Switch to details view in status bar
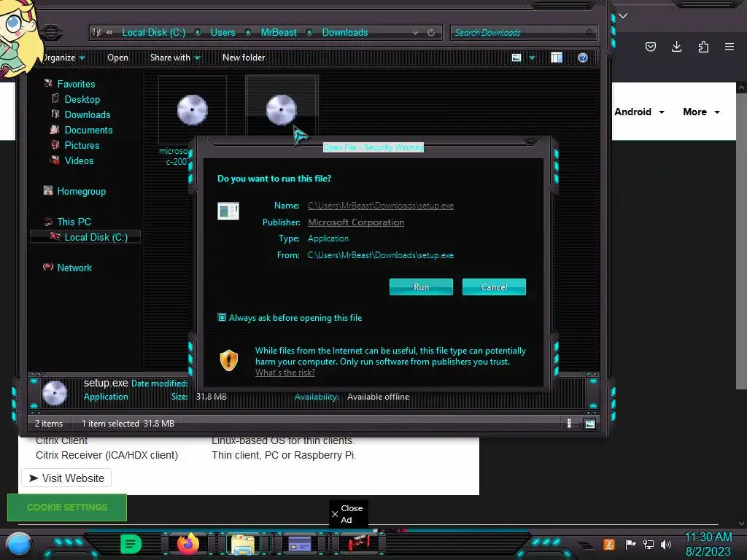 point(569,424)
